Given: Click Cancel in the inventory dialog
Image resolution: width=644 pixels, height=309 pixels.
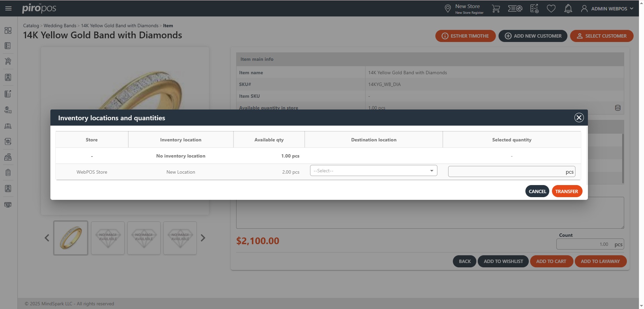Looking at the screenshot, I should pos(537,191).
